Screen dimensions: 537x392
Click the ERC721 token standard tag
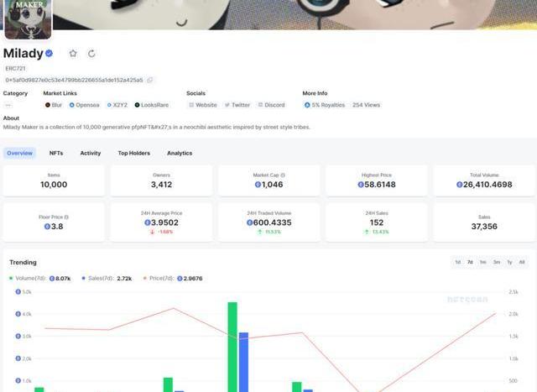[x=15, y=68]
